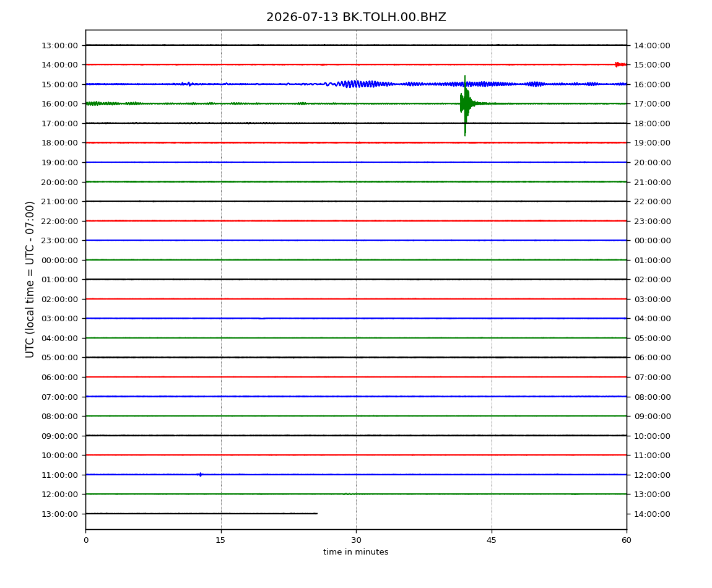This screenshot has width=712, height=588.
Task: Click the 16:00:00 left axis label
Action: 59,103
